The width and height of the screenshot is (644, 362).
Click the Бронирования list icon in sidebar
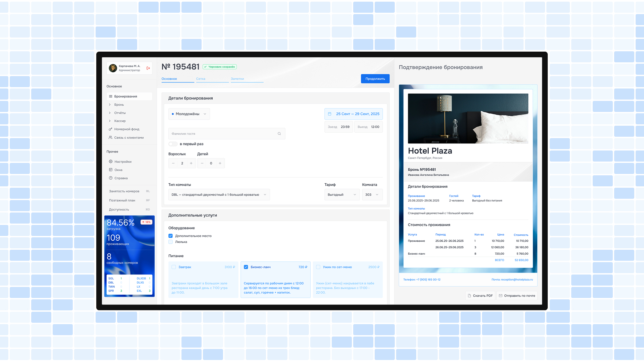tap(111, 96)
